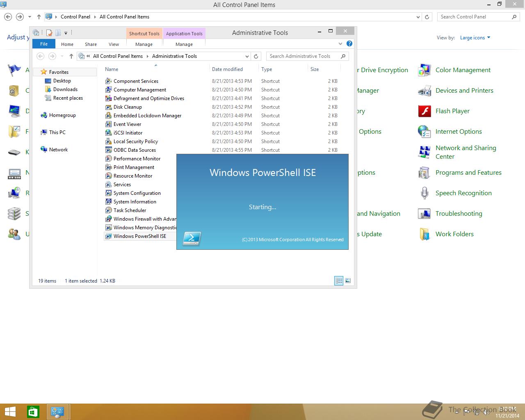This screenshot has height=420, width=525.
Task: Select Desktop in Favorites
Action: point(62,81)
